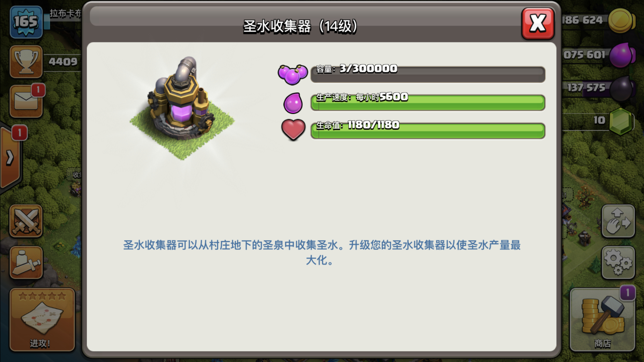Open the crossed swords battle log
This screenshot has height=362, width=644.
pyautogui.click(x=26, y=221)
